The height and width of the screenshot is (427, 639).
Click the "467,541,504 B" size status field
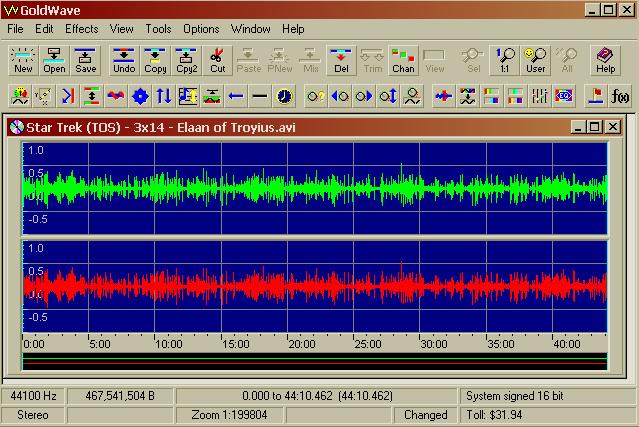pyautogui.click(x=120, y=396)
